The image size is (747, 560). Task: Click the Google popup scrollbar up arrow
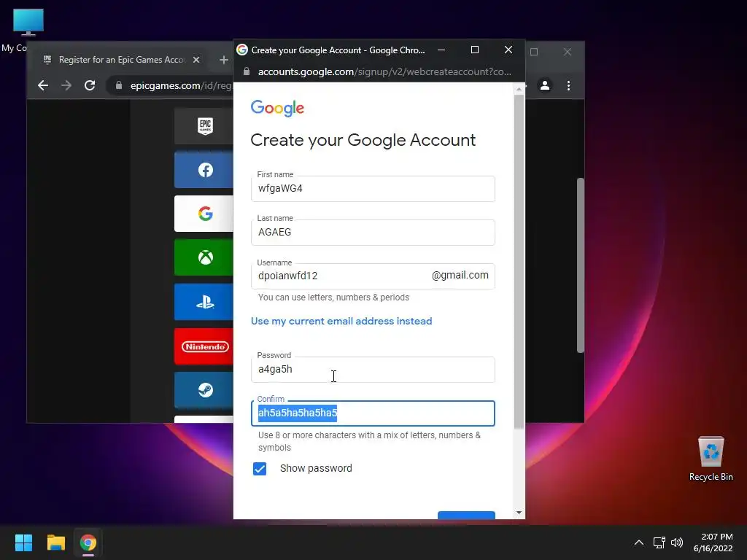[x=519, y=88]
